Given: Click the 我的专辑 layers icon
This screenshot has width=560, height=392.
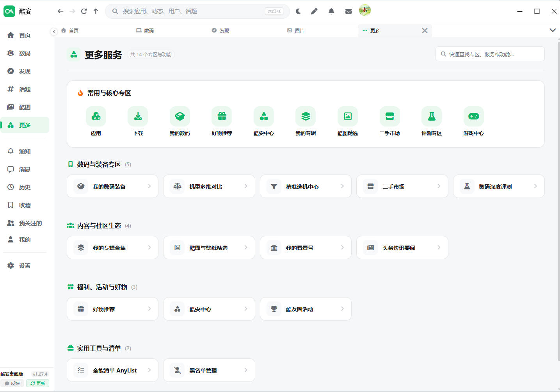Looking at the screenshot, I should 306,116.
